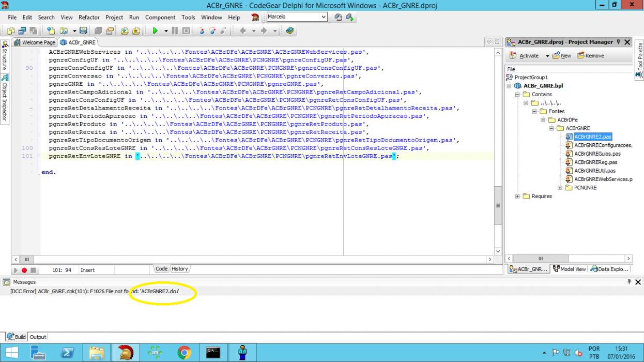Viewport: 644px width, 362px height.
Task: Click the Open file folder icon
Action: tap(64, 31)
